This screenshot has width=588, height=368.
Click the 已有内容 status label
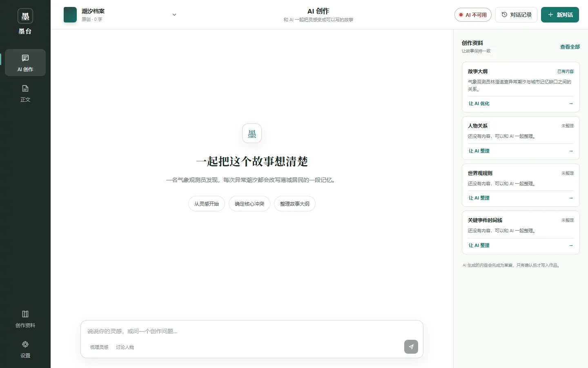(x=566, y=72)
